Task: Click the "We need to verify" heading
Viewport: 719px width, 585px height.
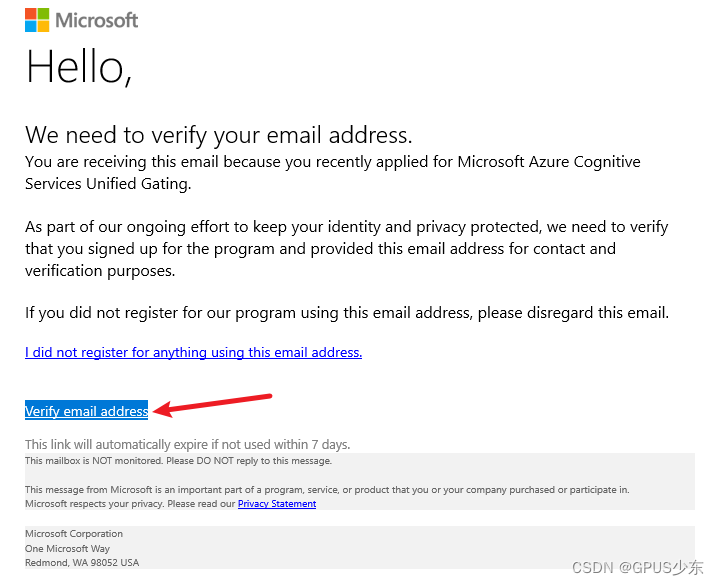Action: click(219, 135)
